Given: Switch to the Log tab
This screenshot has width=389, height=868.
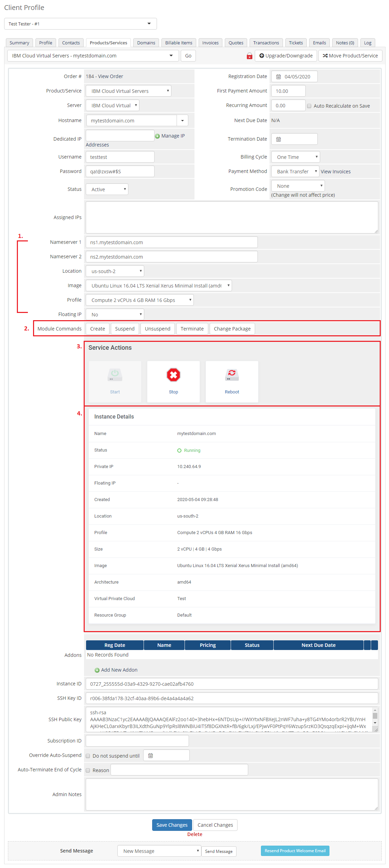Looking at the screenshot, I should coord(368,43).
